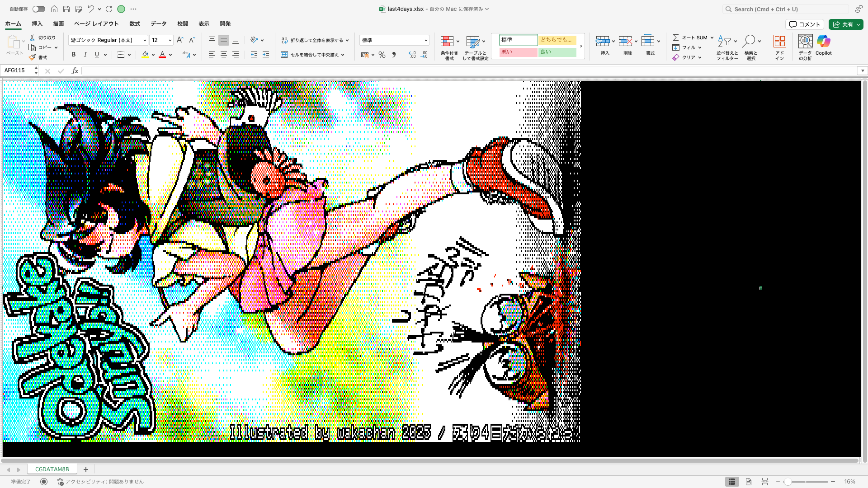
Task: Toggle Bold formatting
Action: [74, 55]
